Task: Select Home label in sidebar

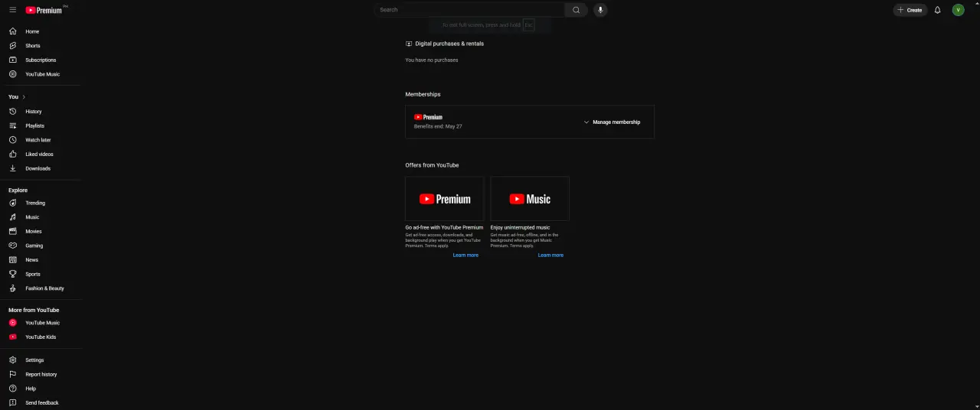Action: [x=32, y=31]
